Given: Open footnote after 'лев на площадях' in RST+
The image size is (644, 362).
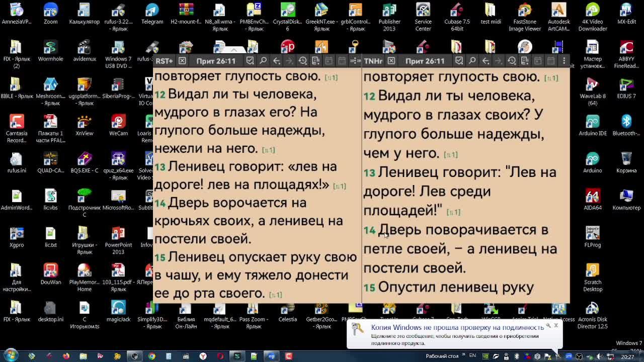Looking at the screenshot, I should tap(340, 186).
